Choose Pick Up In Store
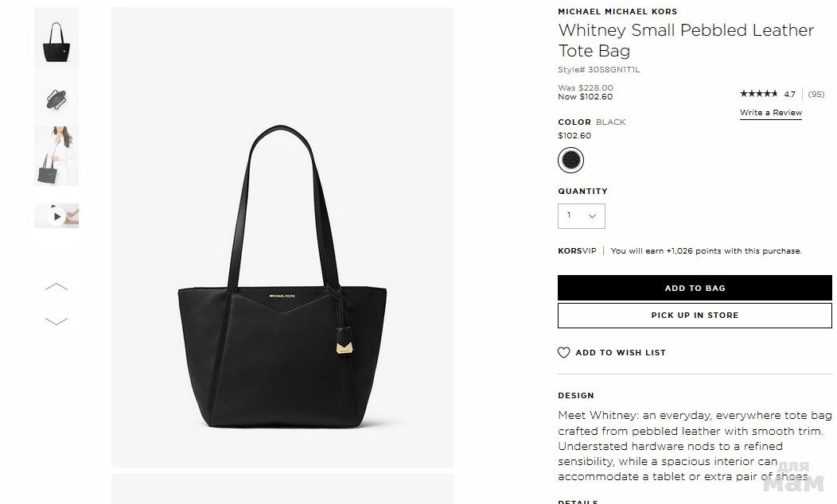This screenshot has width=837, height=504. pyautogui.click(x=695, y=316)
